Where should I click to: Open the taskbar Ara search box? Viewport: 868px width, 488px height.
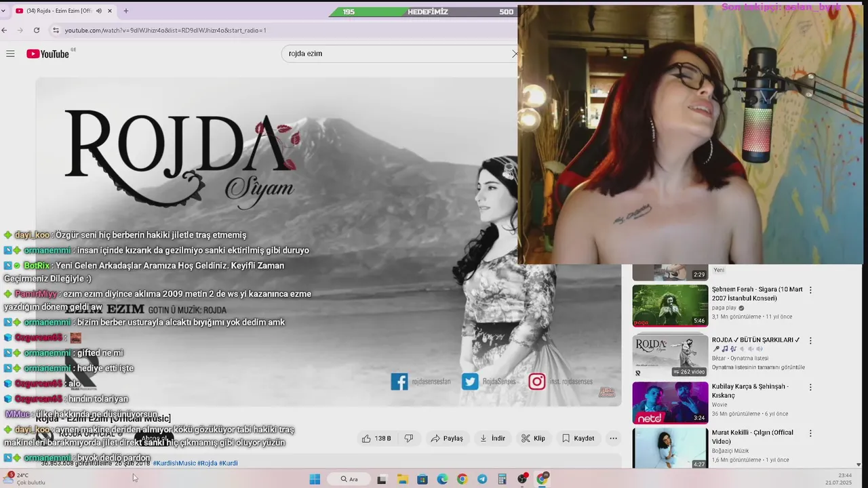click(350, 479)
